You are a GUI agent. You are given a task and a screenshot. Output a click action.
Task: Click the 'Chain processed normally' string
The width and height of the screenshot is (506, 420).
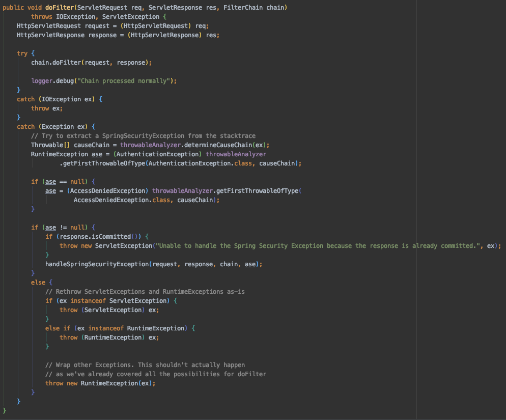(x=124, y=81)
